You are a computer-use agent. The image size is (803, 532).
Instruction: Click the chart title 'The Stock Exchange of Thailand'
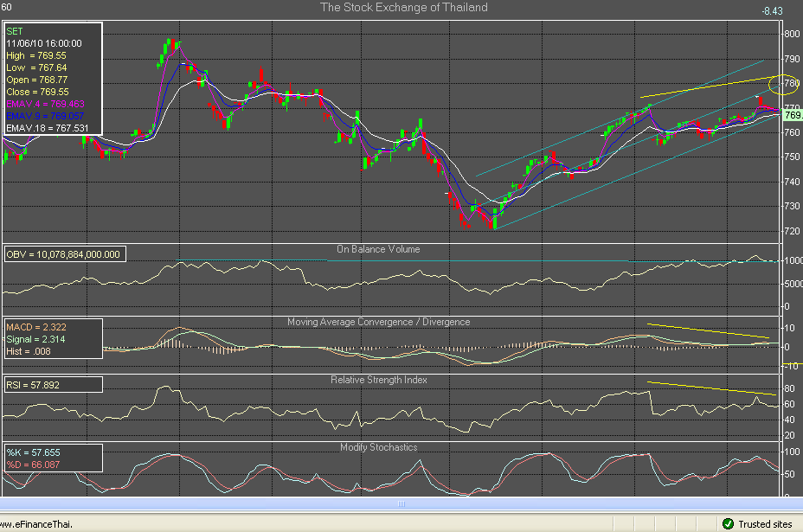[x=403, y=7]
